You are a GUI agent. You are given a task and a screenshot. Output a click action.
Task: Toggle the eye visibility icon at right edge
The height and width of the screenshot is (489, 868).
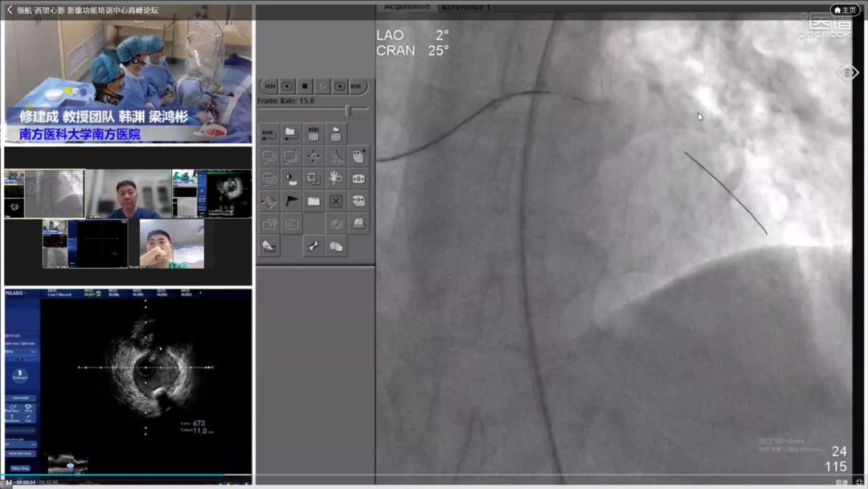(x=847, y=73)
